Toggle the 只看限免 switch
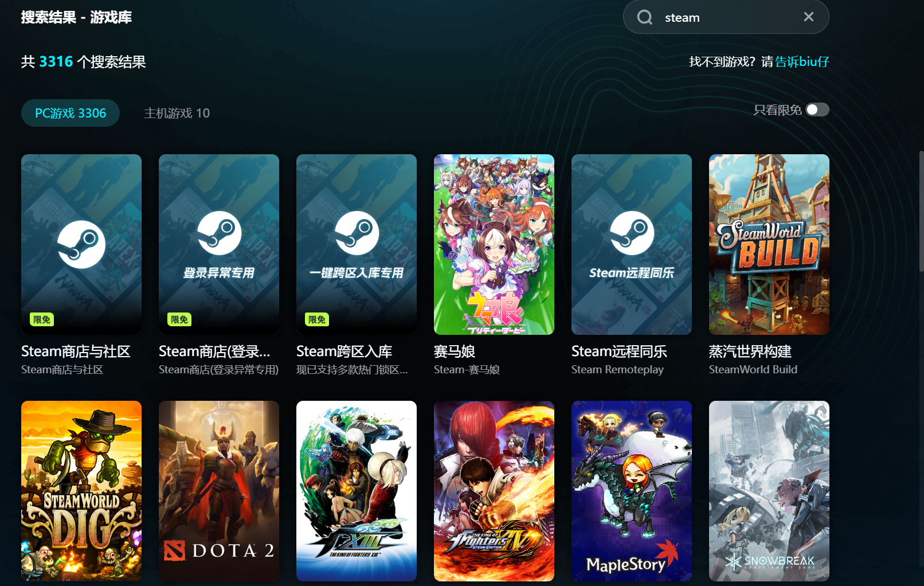The width and height of the screenshot is (924, 586). (817, 110)
